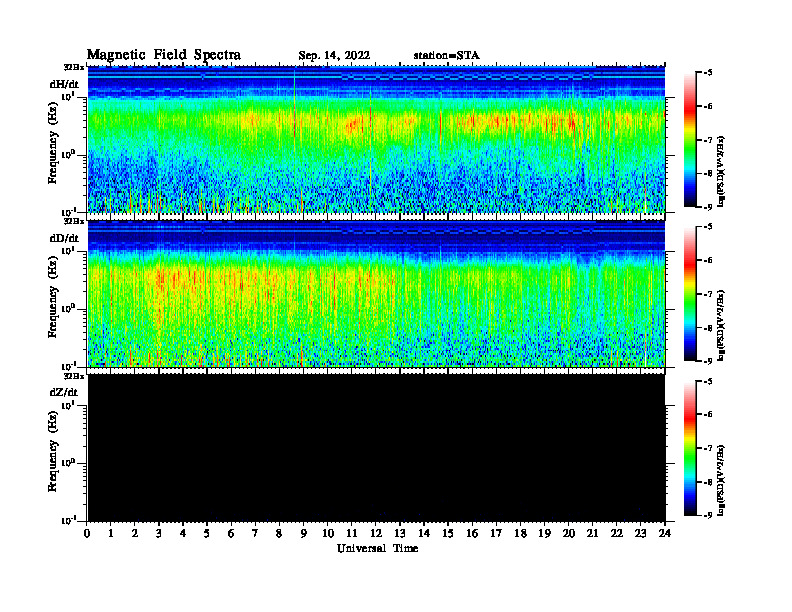Select the dZ/dt panel label
Viewport: 792px width, 612px height.
click(64, 392)
